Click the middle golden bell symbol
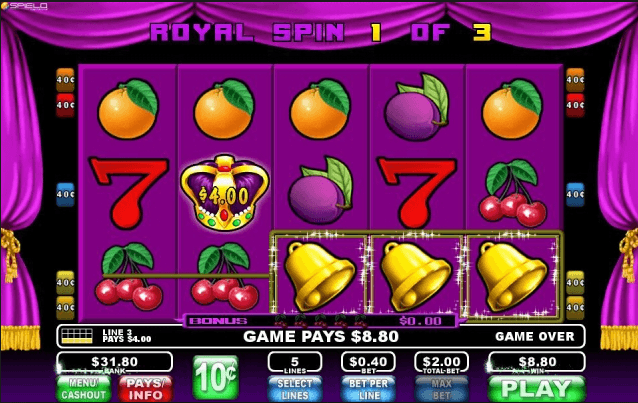This screenshot has height=403, width=638. point(416,276)
